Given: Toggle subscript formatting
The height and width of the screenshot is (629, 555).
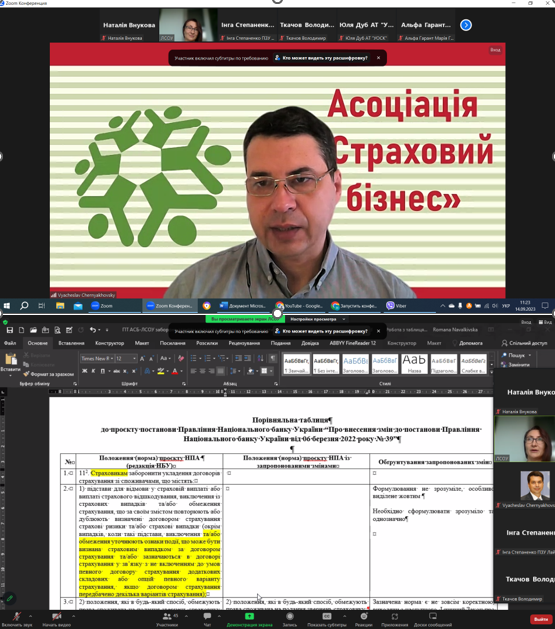Looking at the screenshot, I should pyautogui.click(x=125, y=371).
